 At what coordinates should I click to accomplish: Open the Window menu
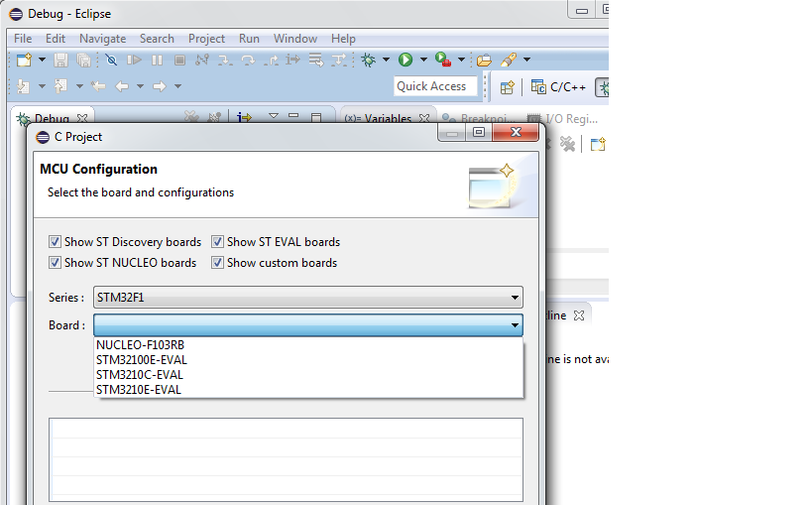(x=294, y=39)
